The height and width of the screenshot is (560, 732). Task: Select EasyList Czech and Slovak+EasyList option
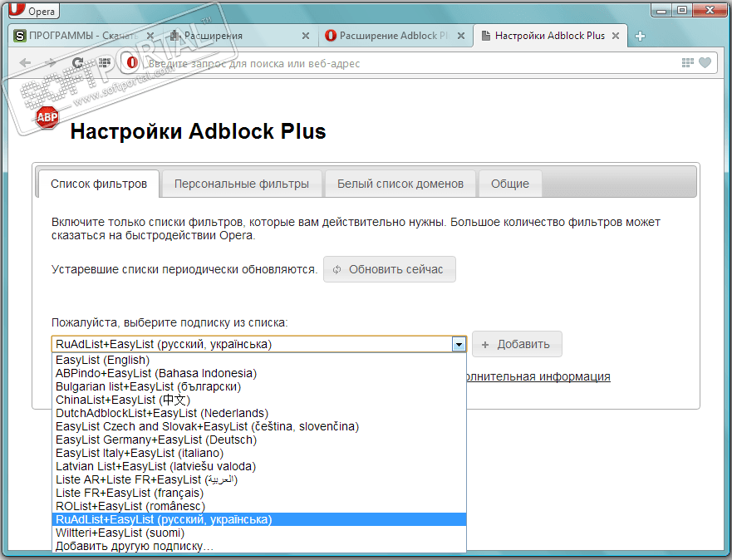click(259, 426)
